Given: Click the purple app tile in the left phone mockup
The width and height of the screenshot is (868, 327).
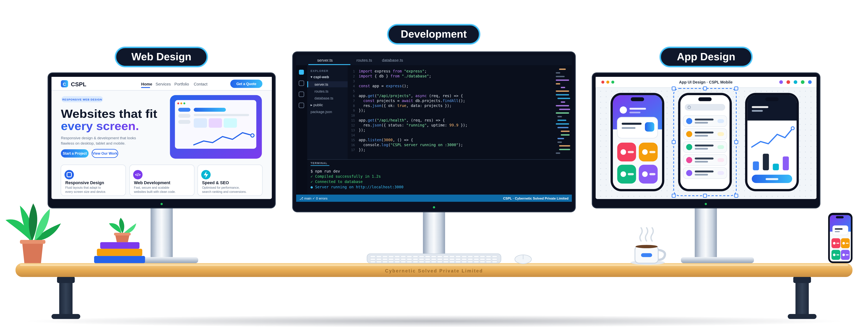Looking at the screenshot, I should [x=648, y=174].
